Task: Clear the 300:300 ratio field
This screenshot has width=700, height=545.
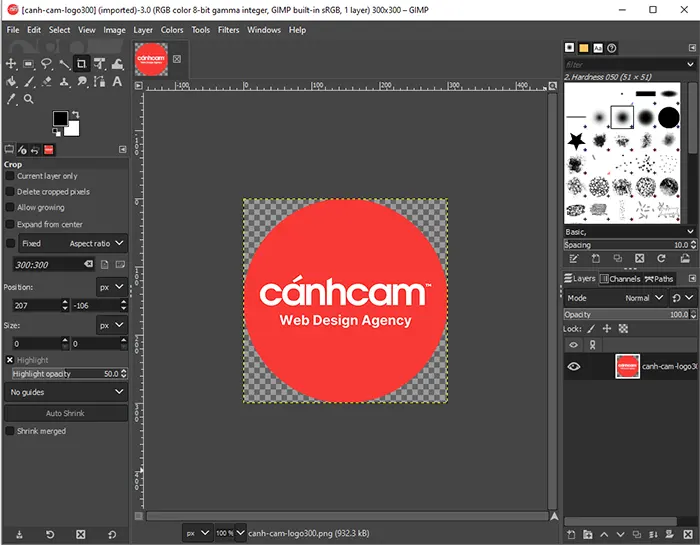Action: coord(88,264)
